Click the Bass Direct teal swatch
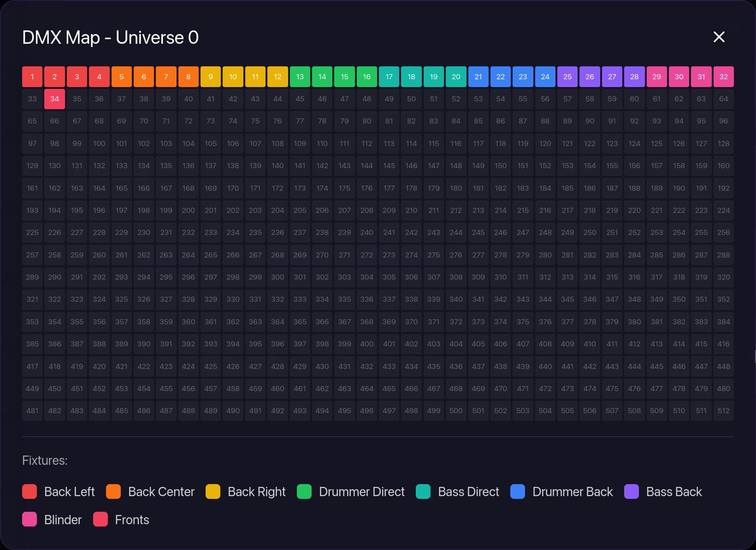Screen dimensions: 756x550 (x=423, y=491)
